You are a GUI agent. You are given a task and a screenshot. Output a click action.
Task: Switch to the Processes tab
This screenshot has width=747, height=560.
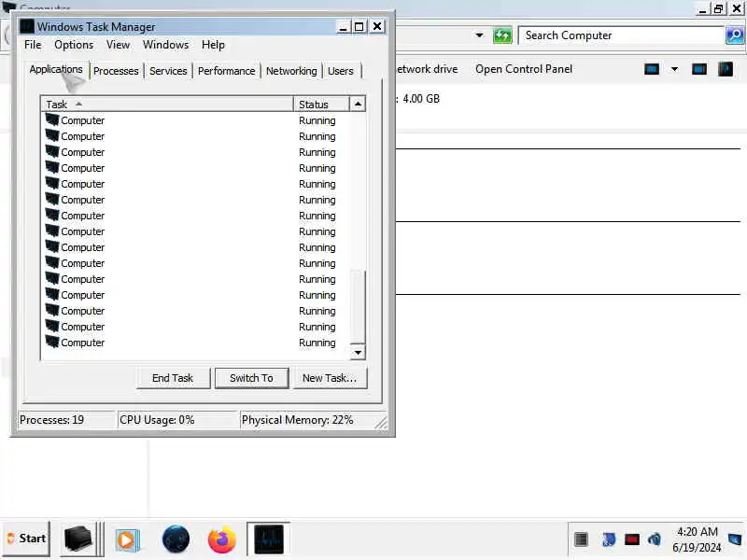pos(116,71)
